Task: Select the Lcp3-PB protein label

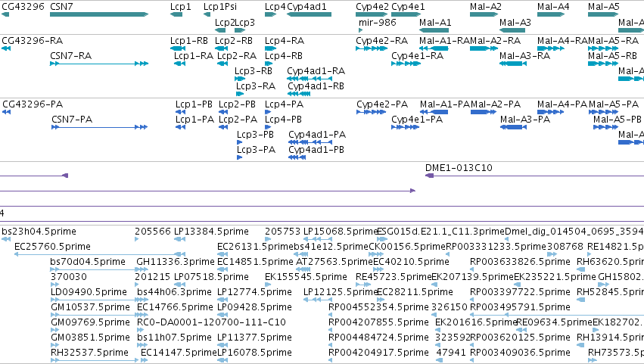Action: (x=256, y=135)
